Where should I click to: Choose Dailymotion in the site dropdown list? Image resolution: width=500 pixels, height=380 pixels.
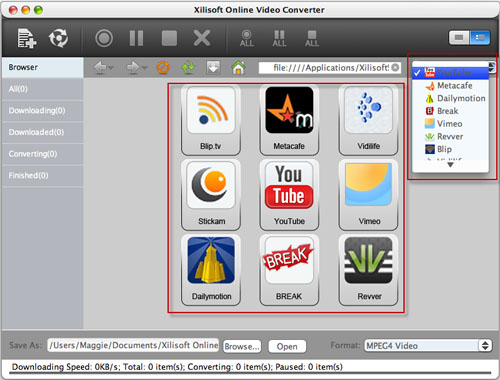pos(450,98)
